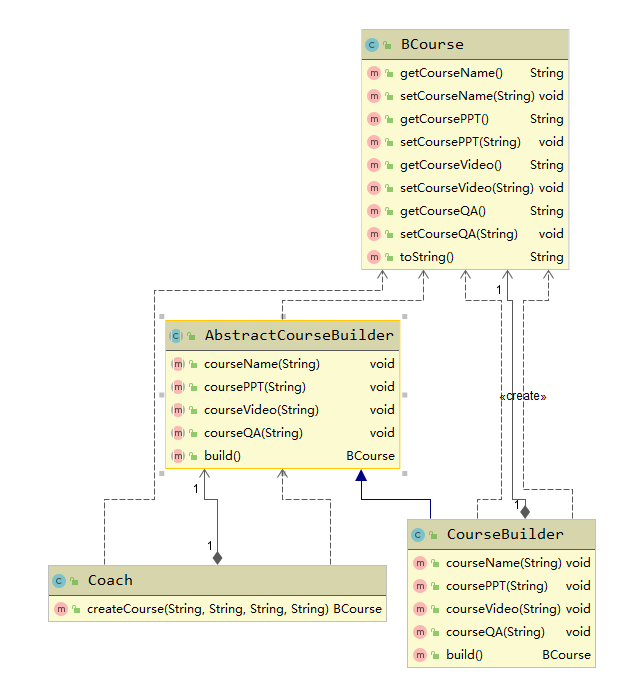
Task: Click the Coach class icon
Action: click(59, 581)
